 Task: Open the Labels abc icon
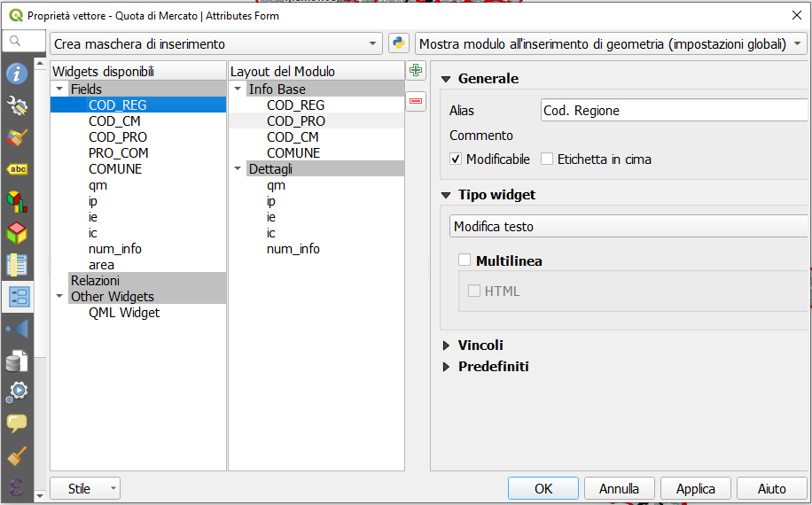pos(17,169)
